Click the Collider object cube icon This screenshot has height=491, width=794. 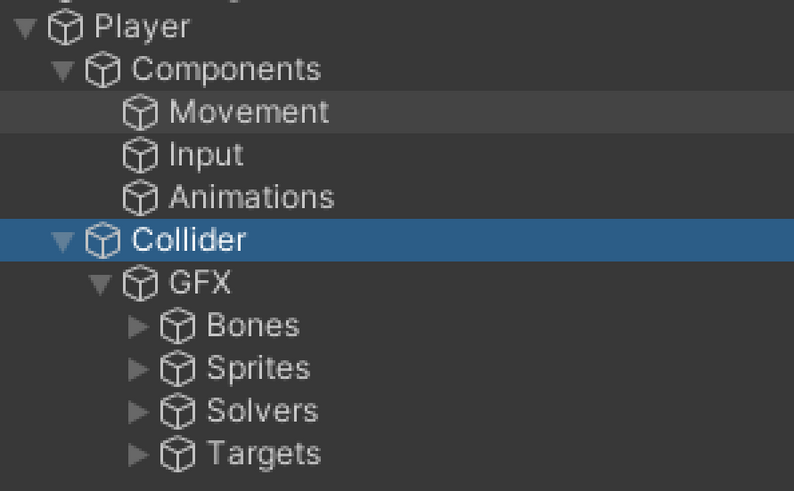pyautogui.click(x=102, y=240)
